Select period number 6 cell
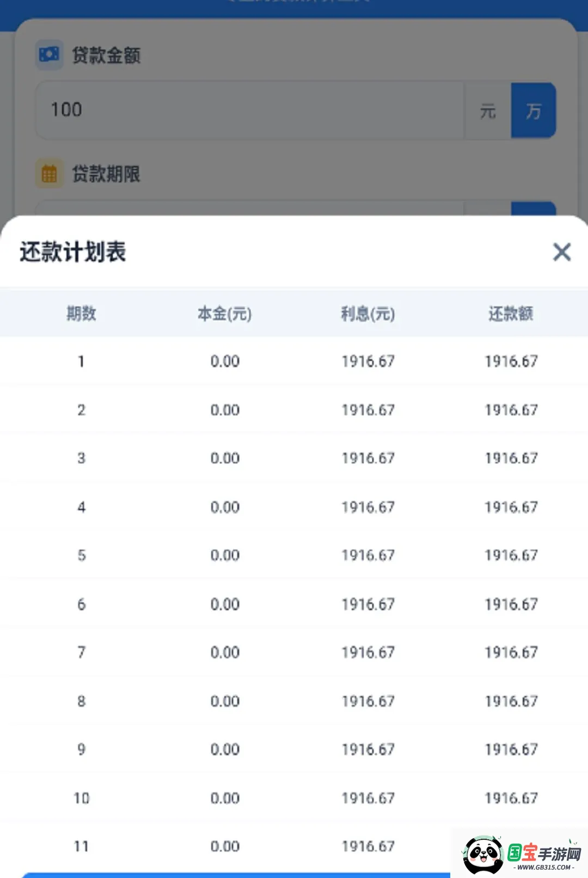The image size is (588, 878). [81, 604]
